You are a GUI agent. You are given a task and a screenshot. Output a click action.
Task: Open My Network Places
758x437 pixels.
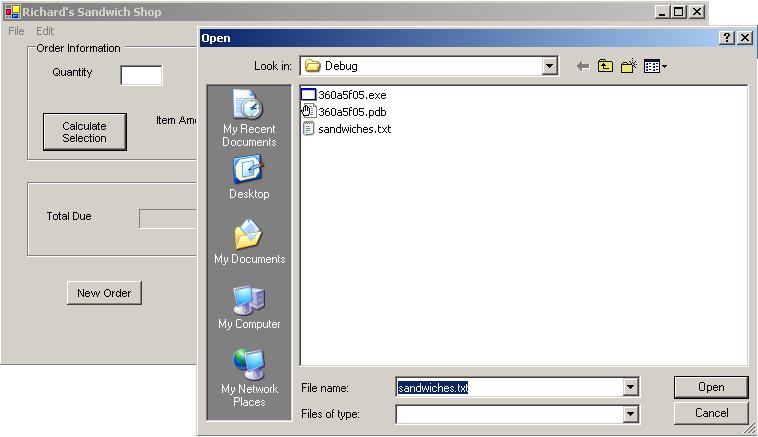coord(249,378)
